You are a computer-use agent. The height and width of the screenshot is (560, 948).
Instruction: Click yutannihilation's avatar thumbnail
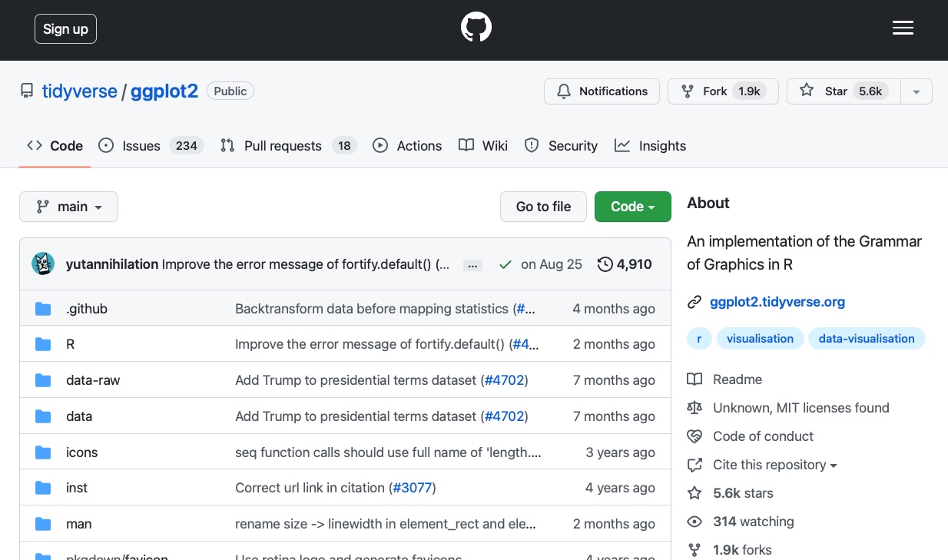43,264
